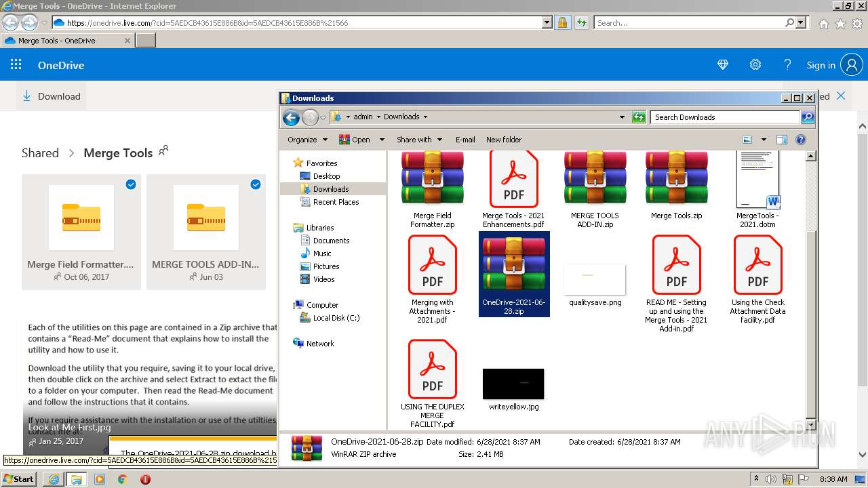This screenshot has height=488, width=868.
Task: Open the OneDrive app launcher grid
Action: [x=16, y=65]
